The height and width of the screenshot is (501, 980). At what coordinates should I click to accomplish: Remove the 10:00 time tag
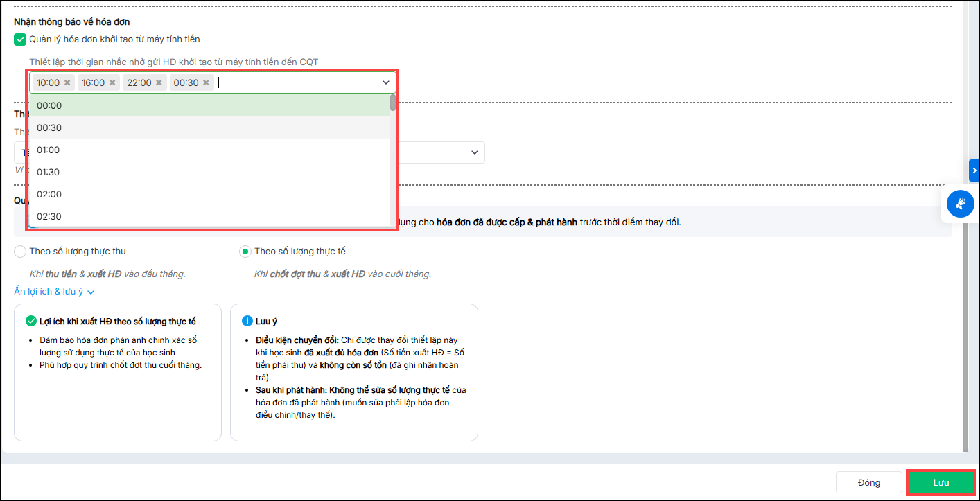point(67,82)
